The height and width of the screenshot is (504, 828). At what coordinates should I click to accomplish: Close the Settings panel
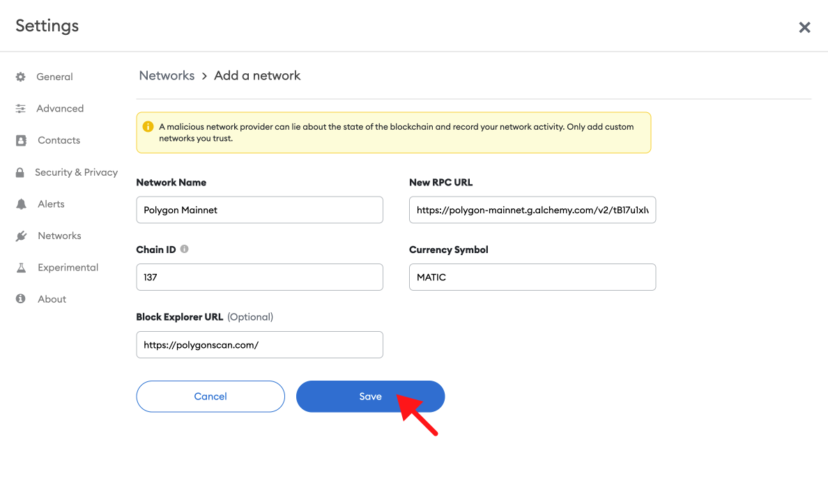[x=804, y=27]
